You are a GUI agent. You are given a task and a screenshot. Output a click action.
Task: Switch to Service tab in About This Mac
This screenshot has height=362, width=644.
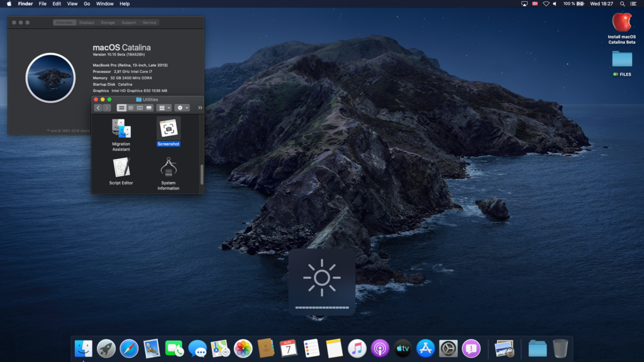point(150,23)
